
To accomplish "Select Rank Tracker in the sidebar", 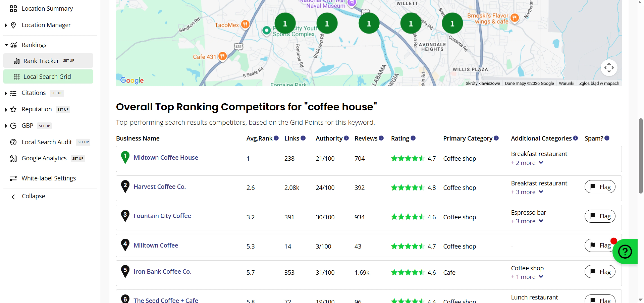I will tap(41, 60).
